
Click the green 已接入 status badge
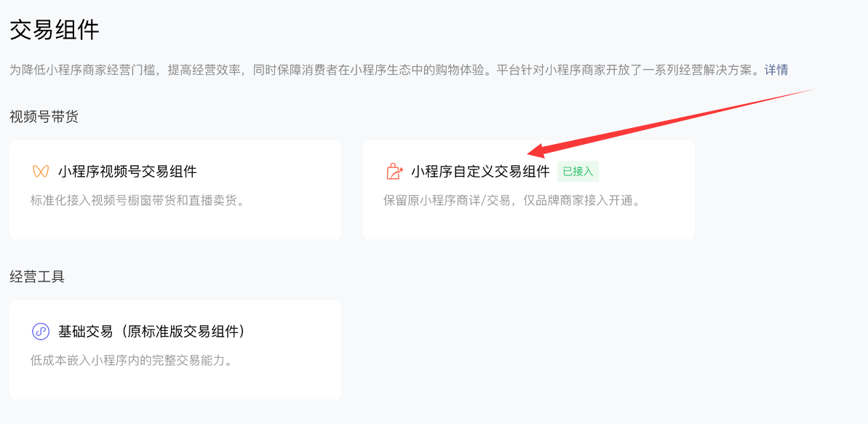578,172
